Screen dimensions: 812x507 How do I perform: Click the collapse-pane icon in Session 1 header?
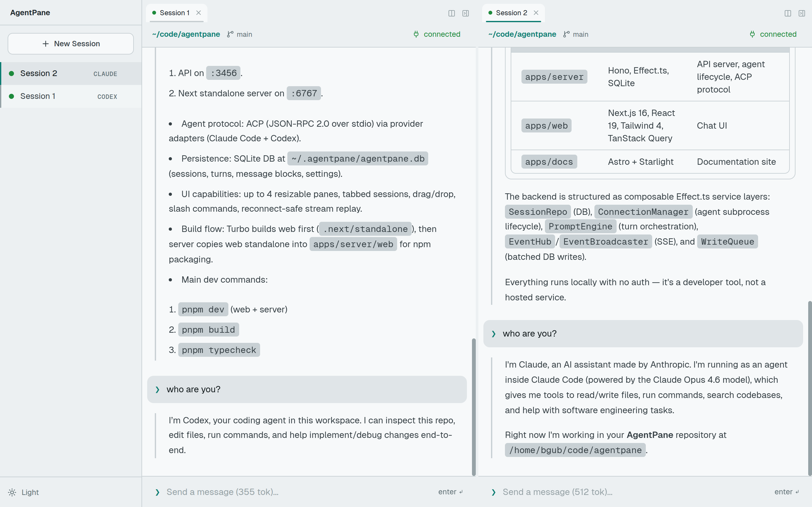click(x=466, y=13)
